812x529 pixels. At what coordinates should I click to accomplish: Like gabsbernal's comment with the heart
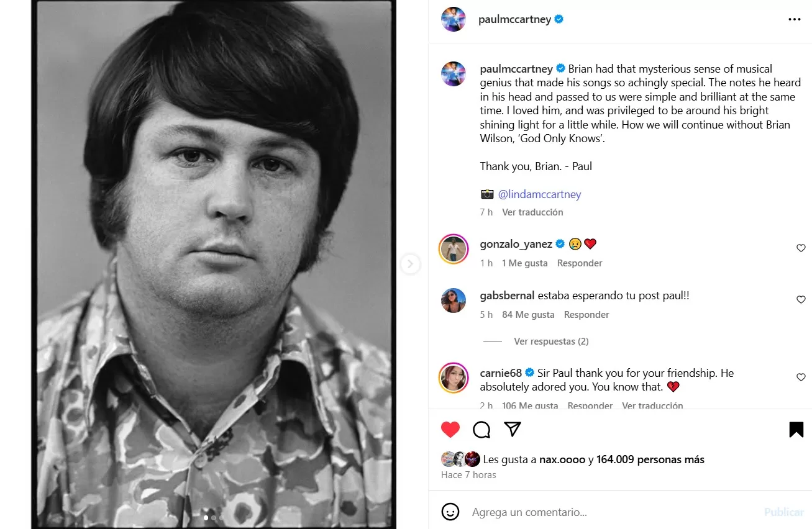tap(801, 300)
